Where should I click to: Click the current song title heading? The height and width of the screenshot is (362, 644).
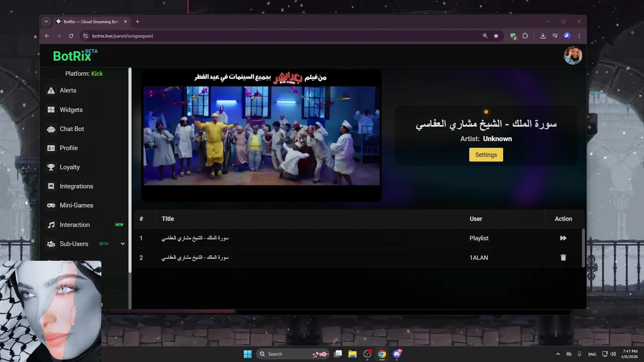[486, 124]
